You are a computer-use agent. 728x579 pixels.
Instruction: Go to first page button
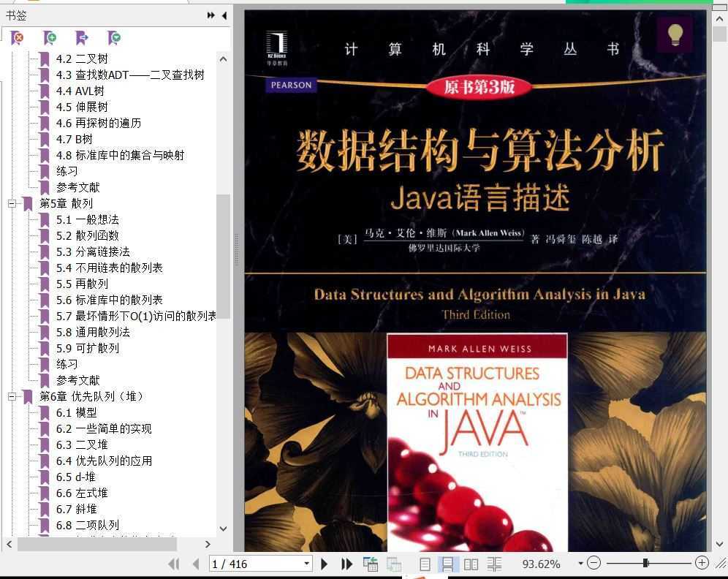(174, 564)
